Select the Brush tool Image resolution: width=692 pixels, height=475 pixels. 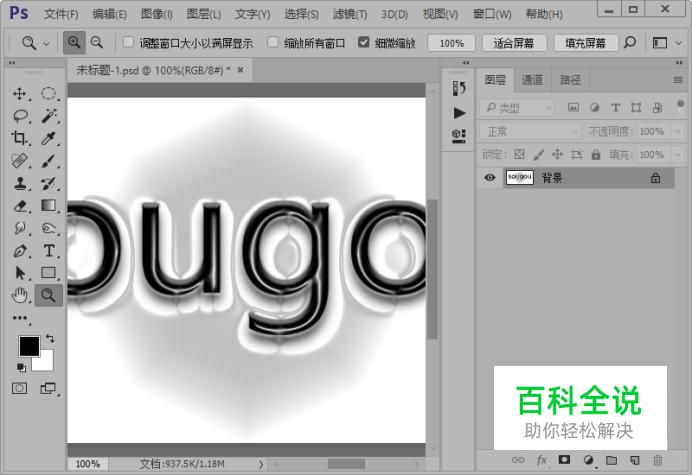pos(49,161)
